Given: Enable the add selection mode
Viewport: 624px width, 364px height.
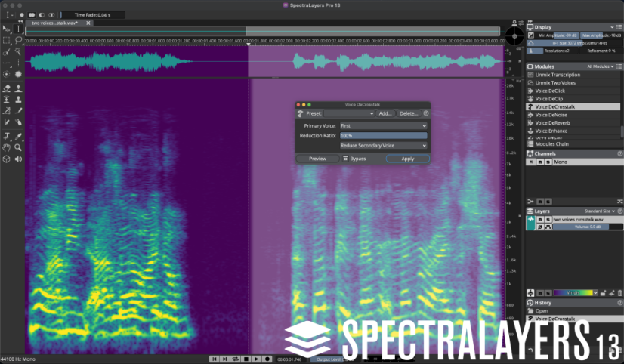Looking at the screenshot, I should pos(32,15).
